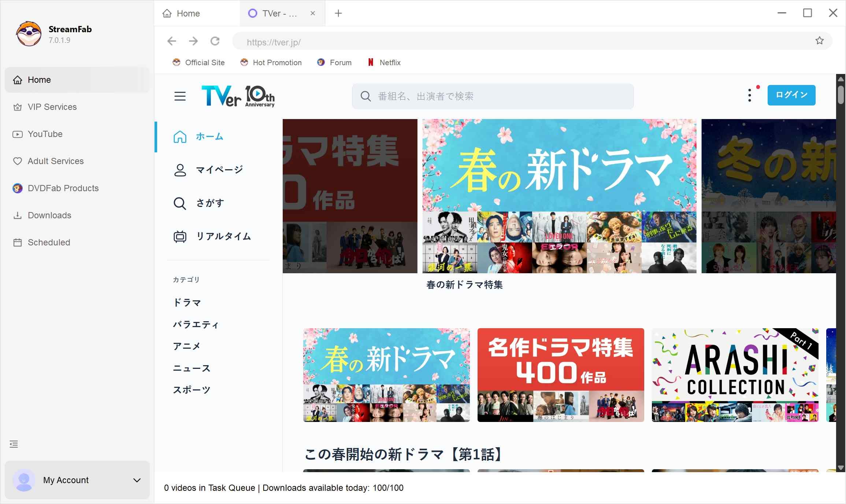Minimize the StreamFab window

(x=782, y=13)
